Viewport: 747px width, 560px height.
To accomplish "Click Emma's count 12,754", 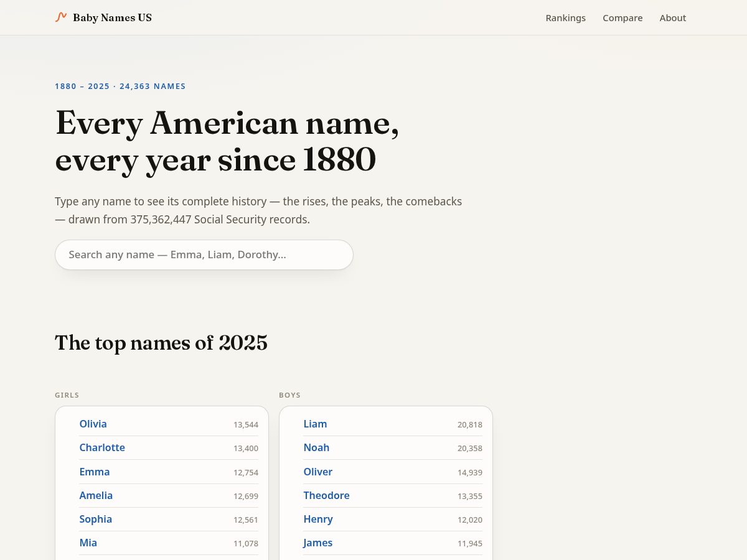I will pyautogui.click(x=246, y=472).
